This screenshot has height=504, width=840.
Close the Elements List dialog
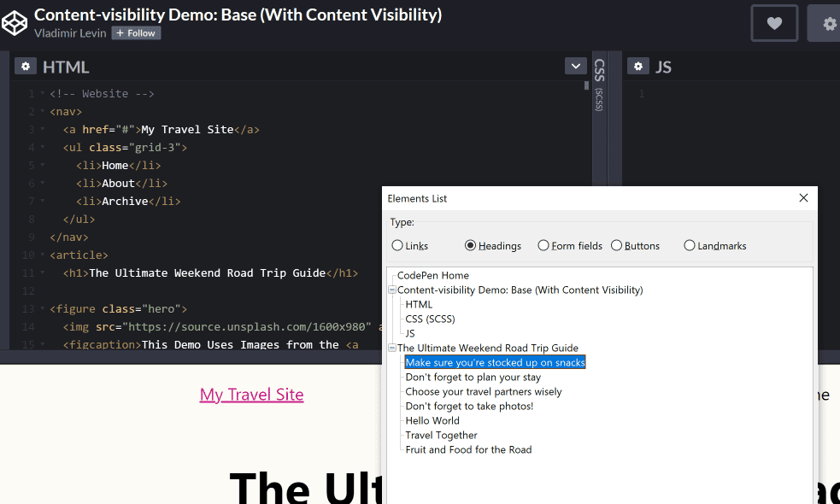pyautogui.click(x=803, y=198)
